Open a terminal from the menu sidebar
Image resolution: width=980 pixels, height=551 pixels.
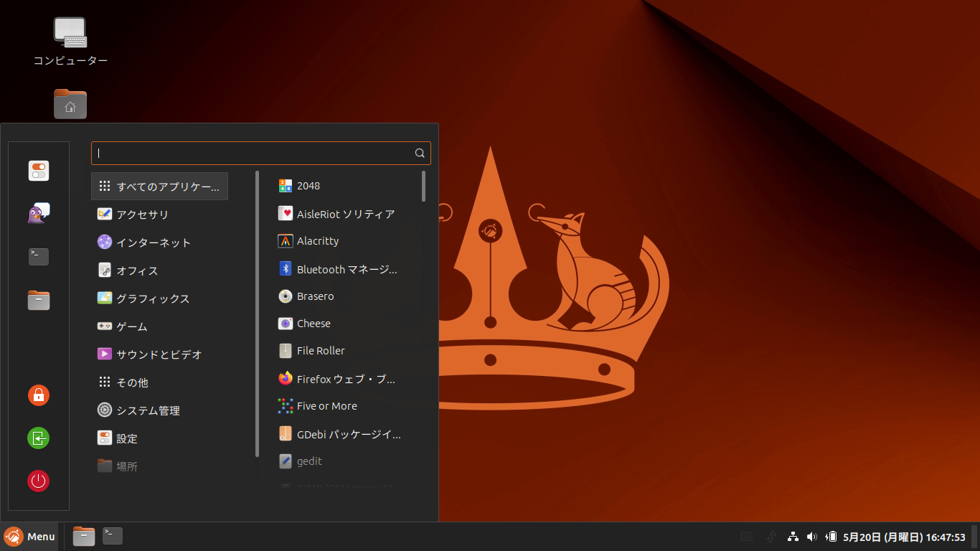[38, 256]
